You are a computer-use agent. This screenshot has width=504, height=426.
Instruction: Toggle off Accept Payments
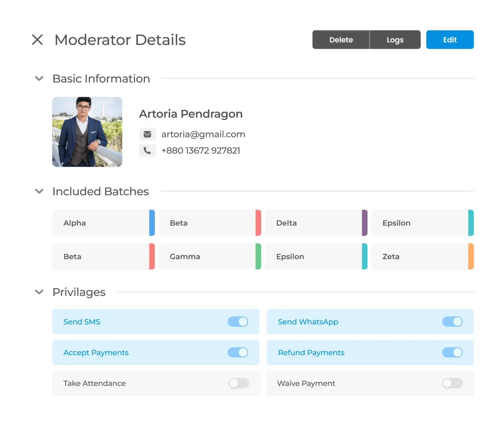pos(238,353)
